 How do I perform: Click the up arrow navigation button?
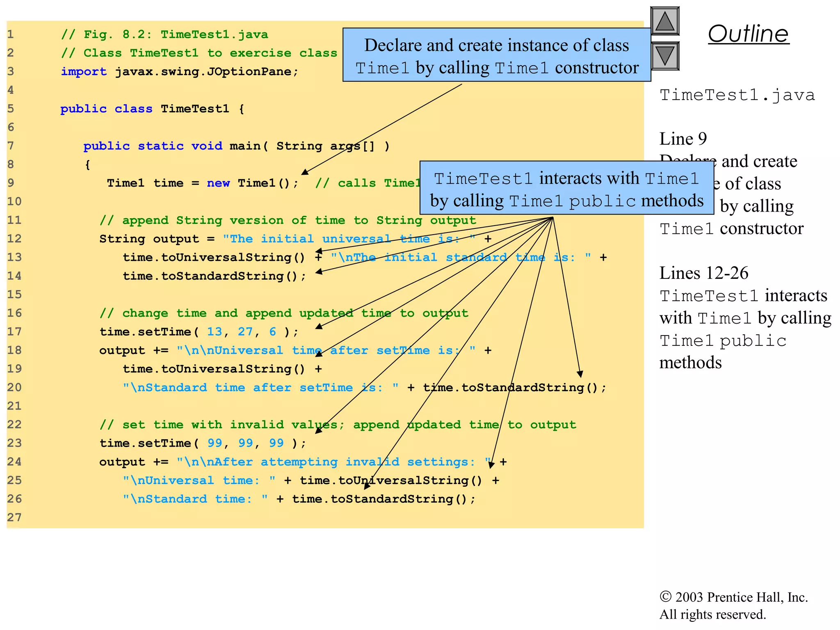(665, 21)
